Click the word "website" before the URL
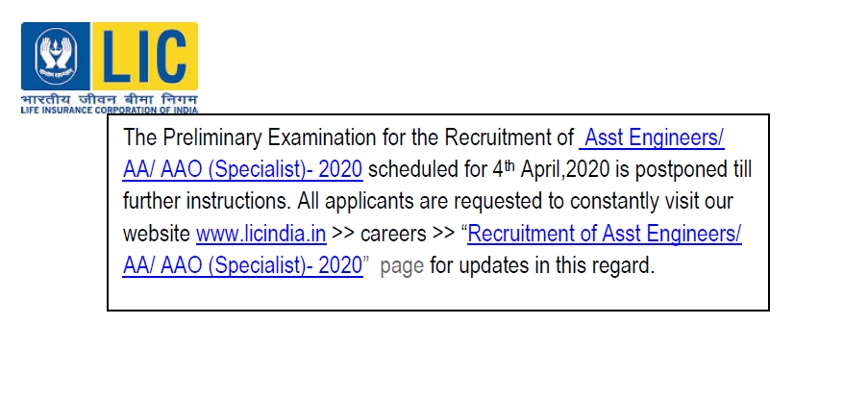Viewport: 868px width, 399px height. (x=157, y=234)
